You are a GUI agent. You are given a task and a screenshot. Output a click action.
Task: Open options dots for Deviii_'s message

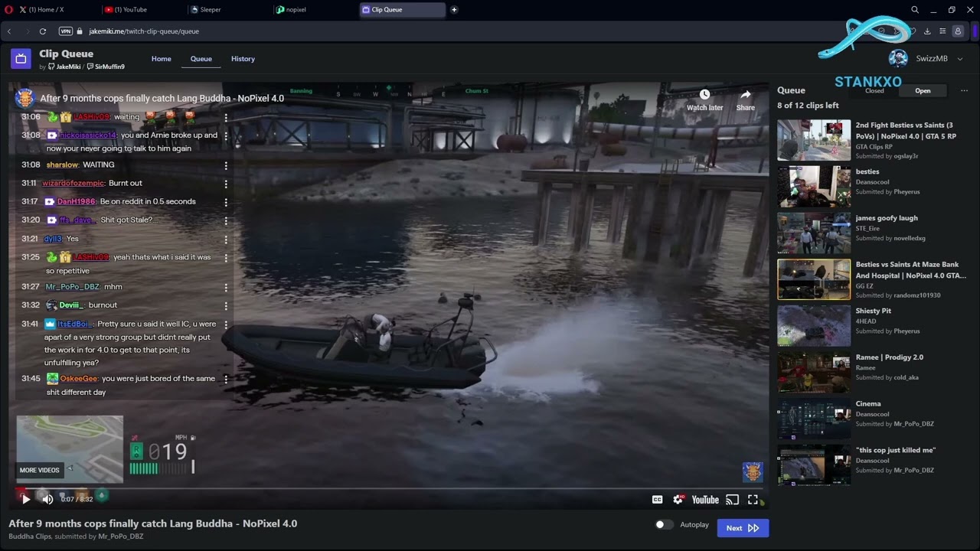226,305
